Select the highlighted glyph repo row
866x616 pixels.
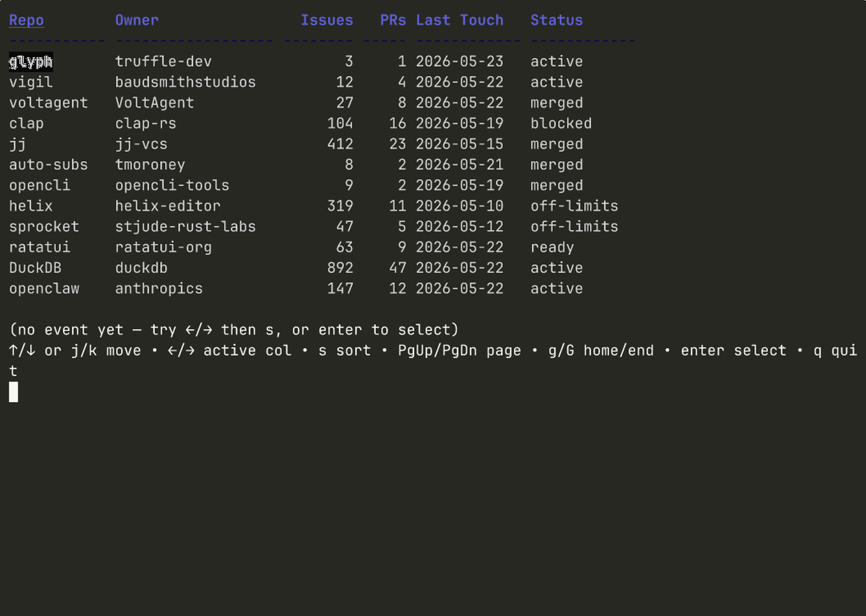click(31, 62)
